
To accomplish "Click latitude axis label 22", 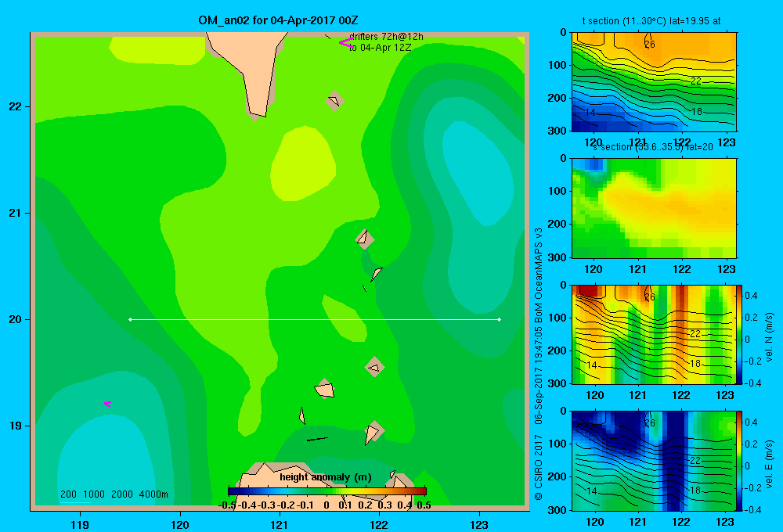I will click(16, 107).
